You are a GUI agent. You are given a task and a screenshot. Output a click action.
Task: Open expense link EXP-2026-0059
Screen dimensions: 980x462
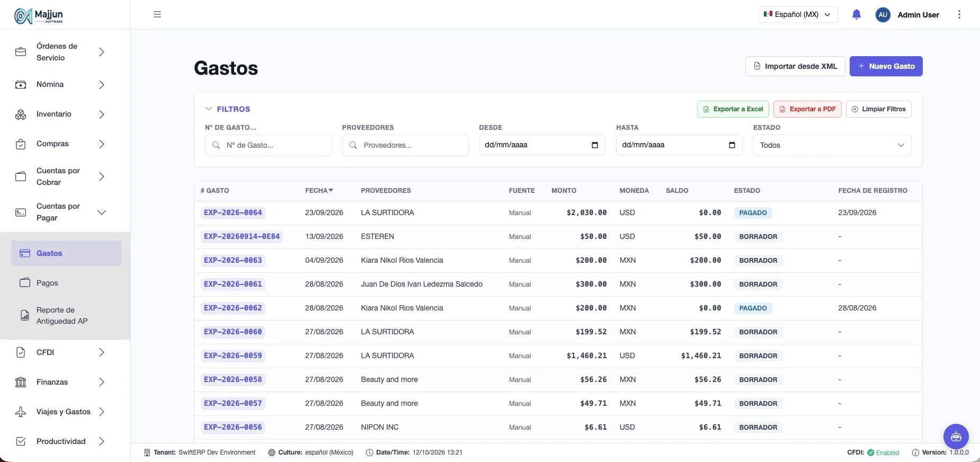point(233,356)
